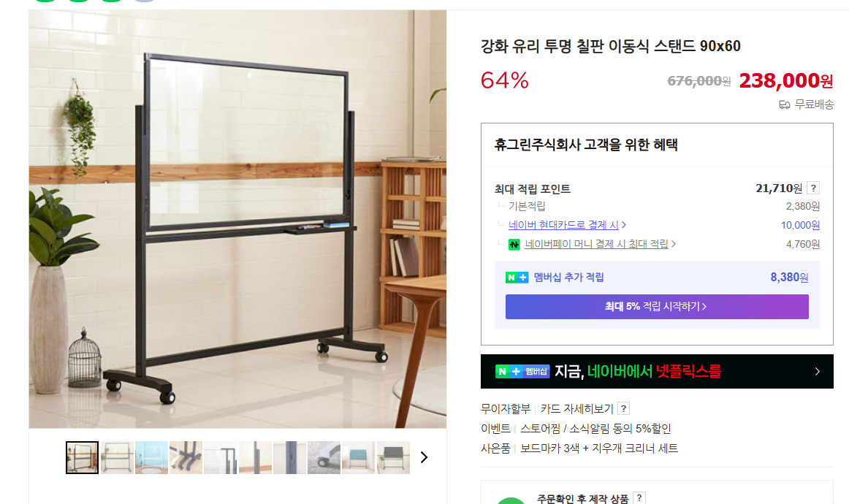Click the 최대 5% 적립 시작하기 button
Image resolution: width=849 pixels, height=504 pixels.
coord(657,307)
